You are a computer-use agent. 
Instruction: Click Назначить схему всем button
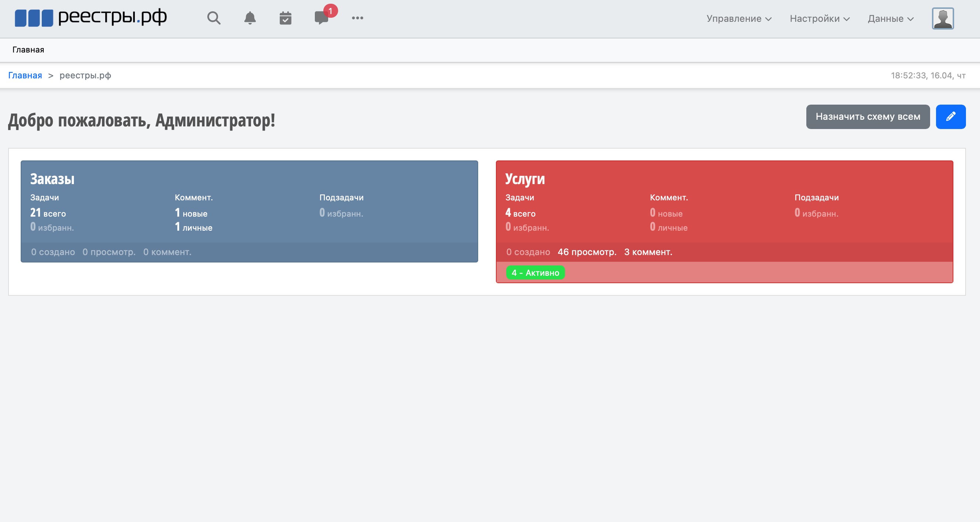pos(868,116)
